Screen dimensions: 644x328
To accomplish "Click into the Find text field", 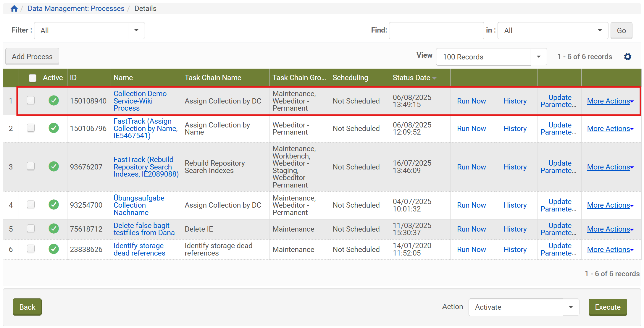I will pos(436,30).
